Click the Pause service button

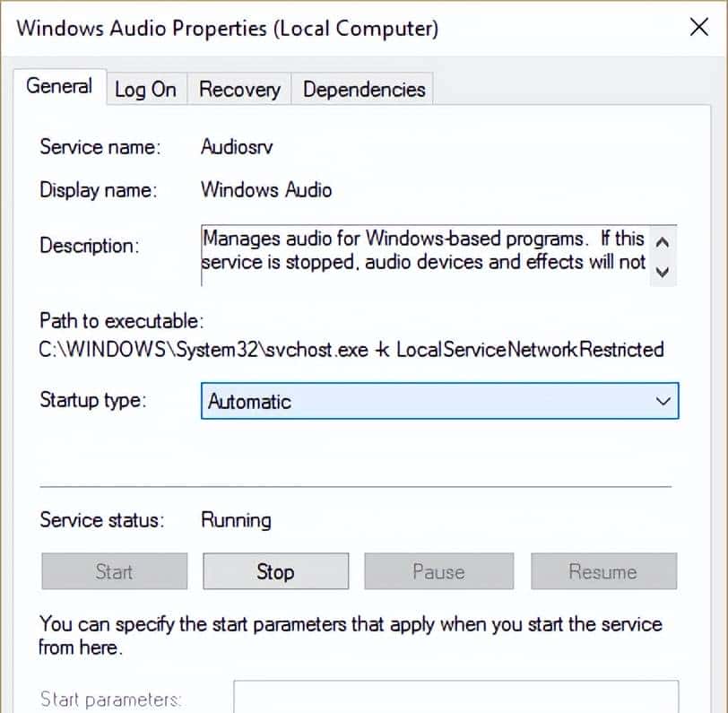[x=438, y=572]
